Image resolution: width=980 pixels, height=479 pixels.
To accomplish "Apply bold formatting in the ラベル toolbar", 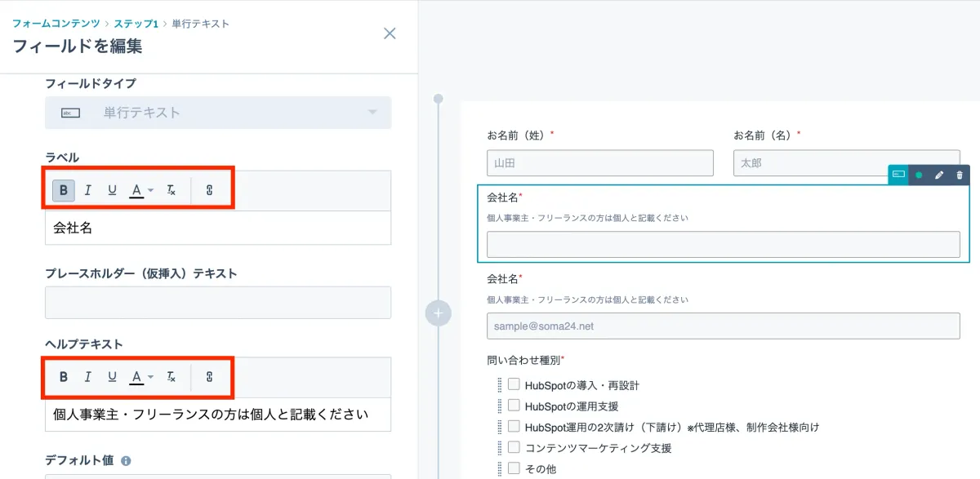I will [64, 190].
